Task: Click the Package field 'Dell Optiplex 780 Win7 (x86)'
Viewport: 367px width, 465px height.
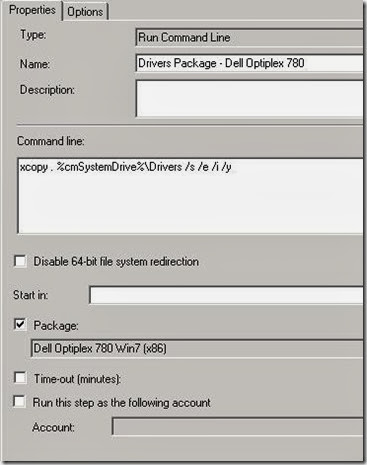Action: [197, 349]
